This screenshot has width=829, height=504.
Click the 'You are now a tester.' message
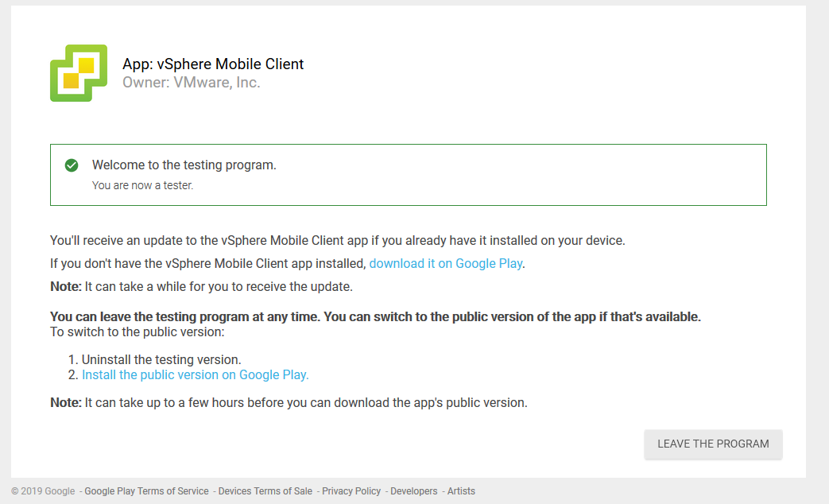pyautogui.click(x=143, y=186)
